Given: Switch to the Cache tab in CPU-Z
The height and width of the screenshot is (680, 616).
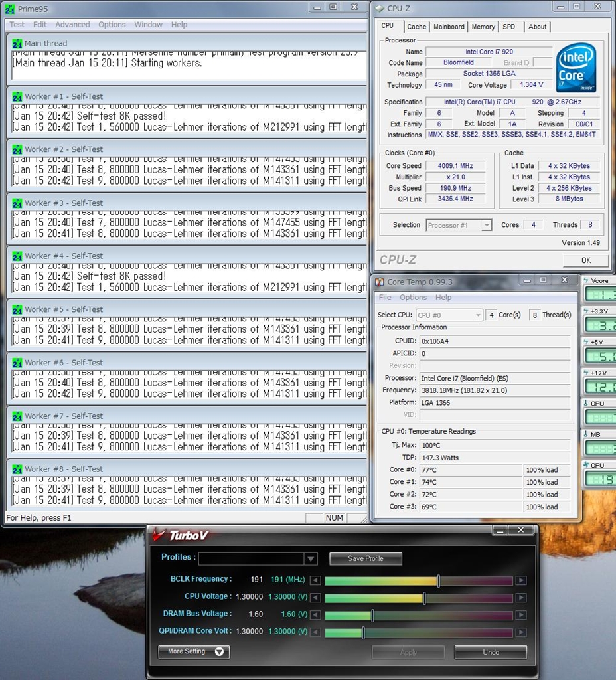Looking at the screenshot, I should [417, 27].
